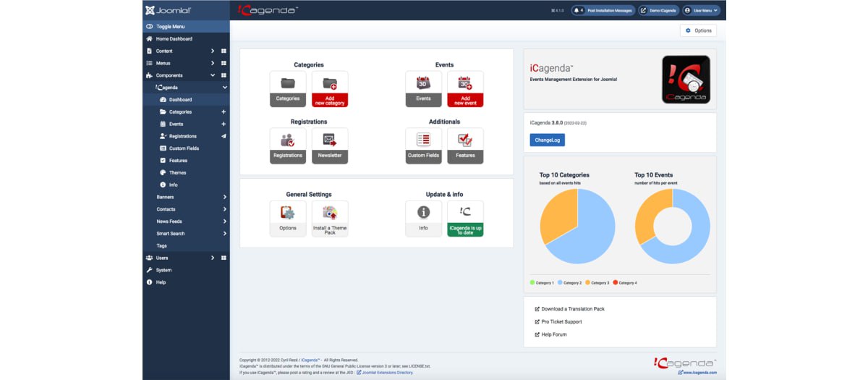This screenshot has width=868, height=380.
Task: Click the Options button at top right
Action: (698, 30)
